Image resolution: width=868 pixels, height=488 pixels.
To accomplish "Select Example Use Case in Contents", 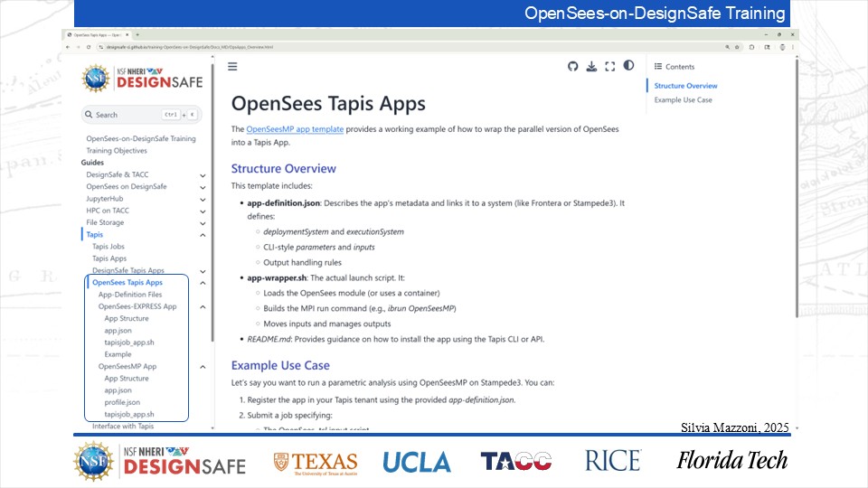I will pos(683,99).
